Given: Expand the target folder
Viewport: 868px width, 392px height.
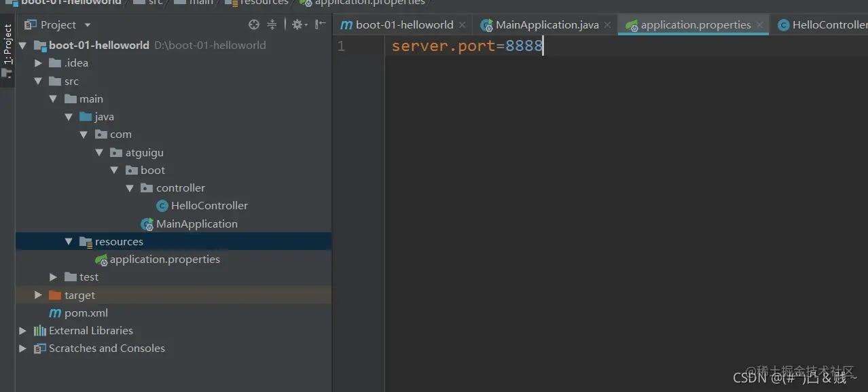Looking at the screenshot, I should pos(38,296).
